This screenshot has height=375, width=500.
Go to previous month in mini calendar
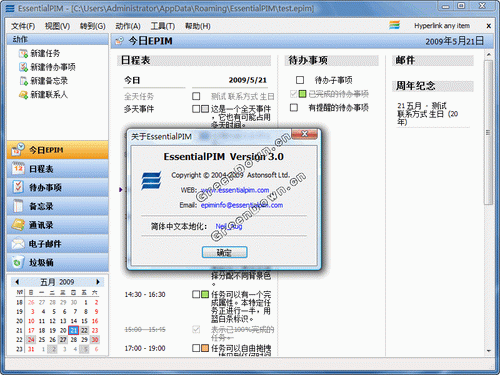[17, 282]
